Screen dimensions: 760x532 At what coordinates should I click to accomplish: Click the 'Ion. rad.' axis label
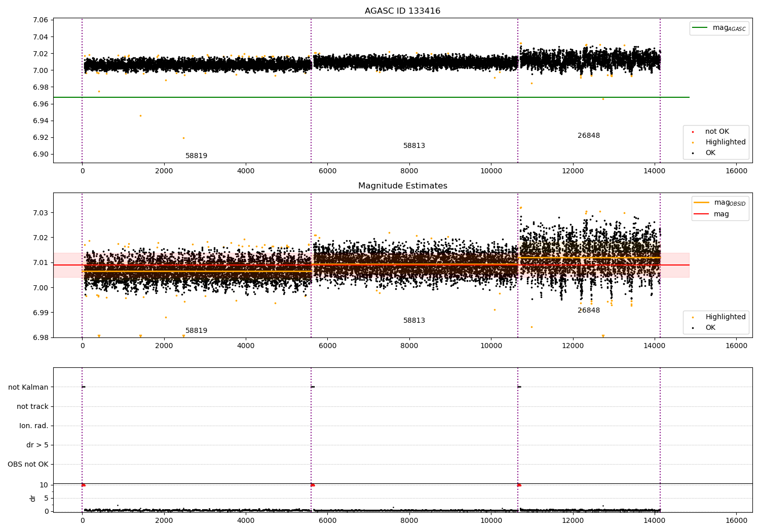34,426
